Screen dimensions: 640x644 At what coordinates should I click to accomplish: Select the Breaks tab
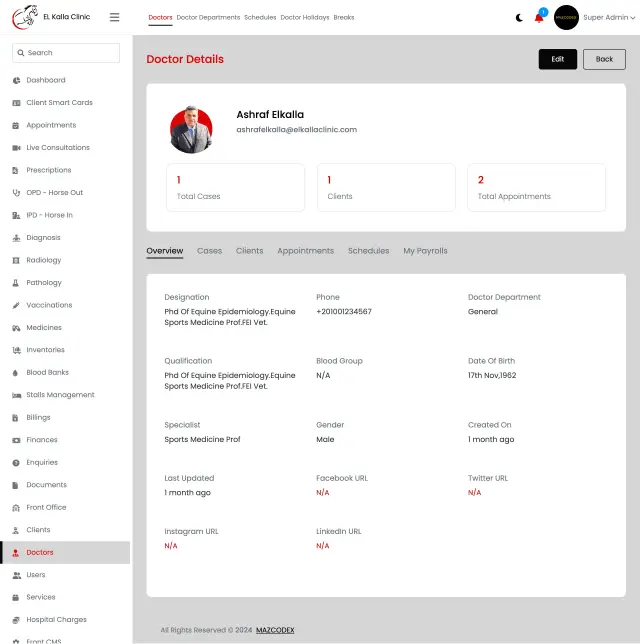coord(344,17)
